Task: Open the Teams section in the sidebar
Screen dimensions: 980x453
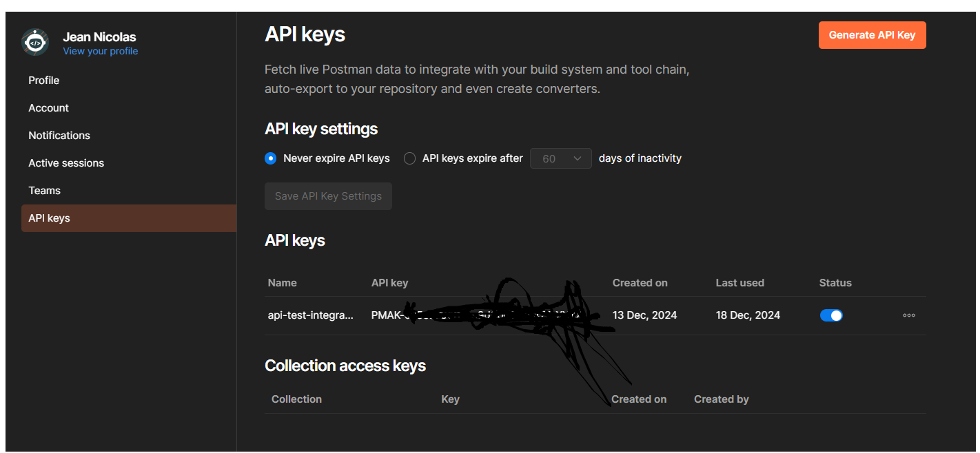Action: 44,191
